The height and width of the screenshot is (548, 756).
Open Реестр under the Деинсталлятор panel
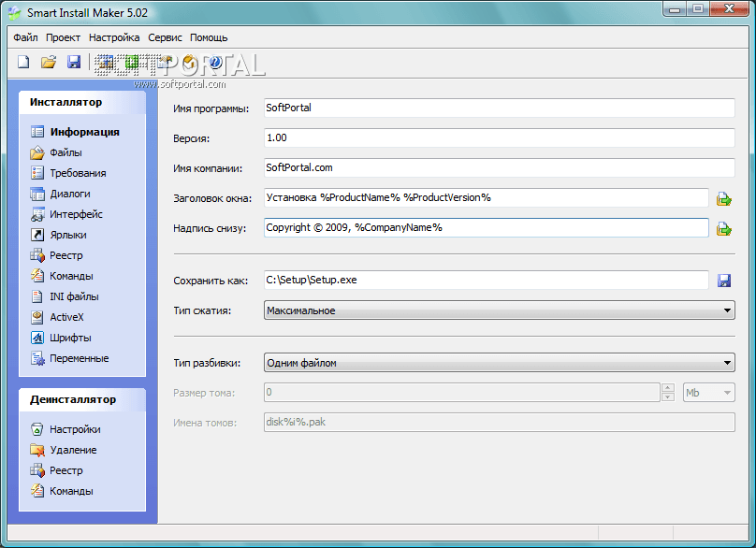pos(56,470)
